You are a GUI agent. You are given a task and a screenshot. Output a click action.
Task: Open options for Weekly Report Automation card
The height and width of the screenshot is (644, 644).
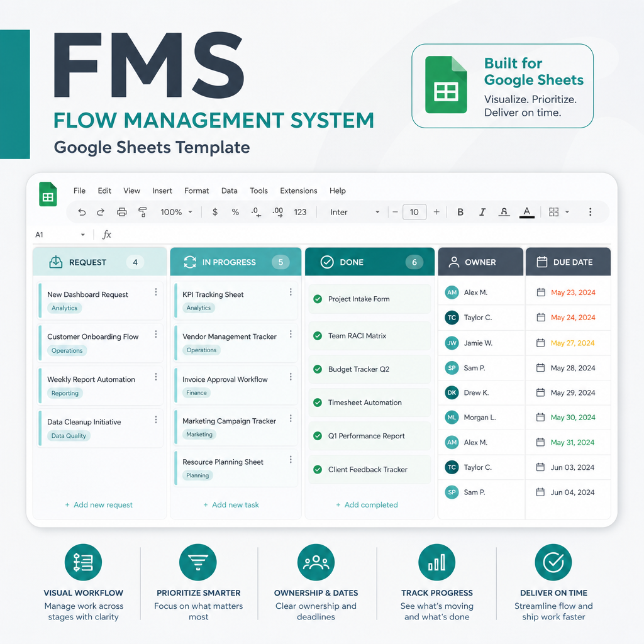(x=156, y=377)
